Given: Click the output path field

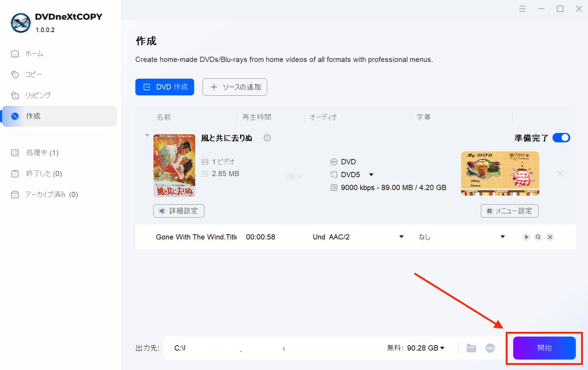Looking at the screenshot, I should point(274,348).
